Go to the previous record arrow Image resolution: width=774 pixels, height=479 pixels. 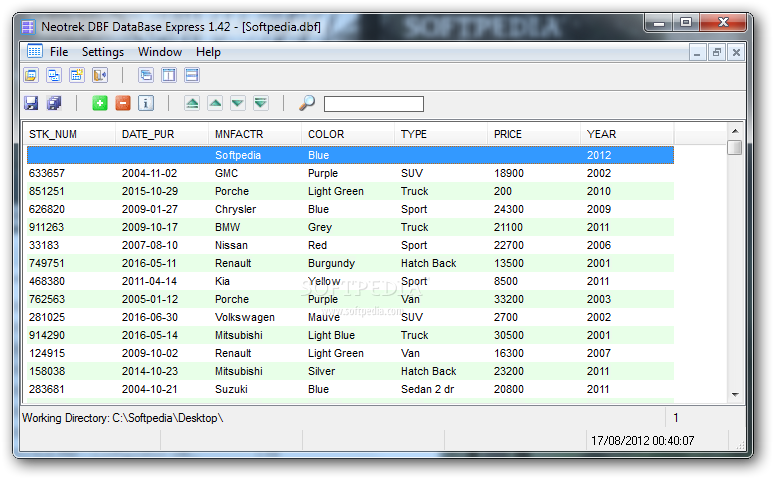pos(215,103)
